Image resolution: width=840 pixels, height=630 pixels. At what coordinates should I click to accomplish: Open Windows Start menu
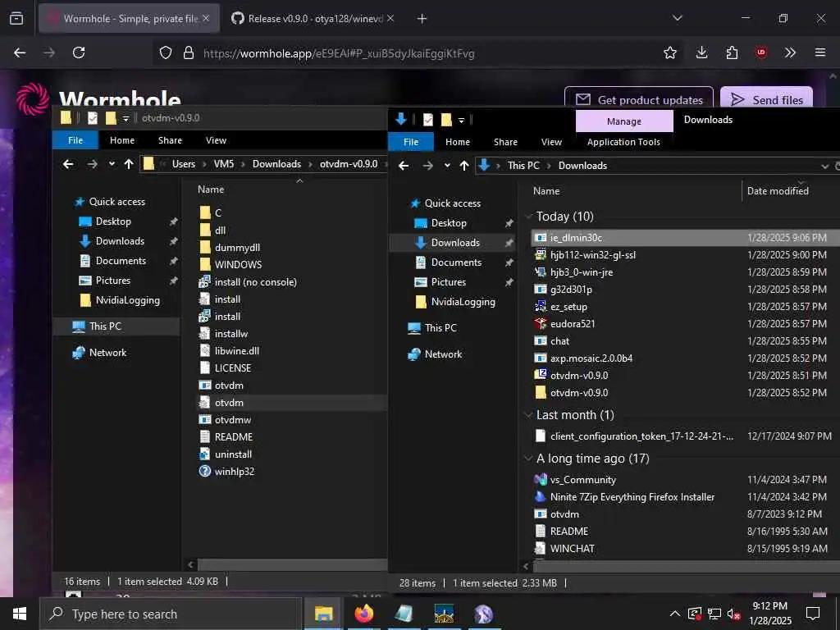[x=20, y=614]
